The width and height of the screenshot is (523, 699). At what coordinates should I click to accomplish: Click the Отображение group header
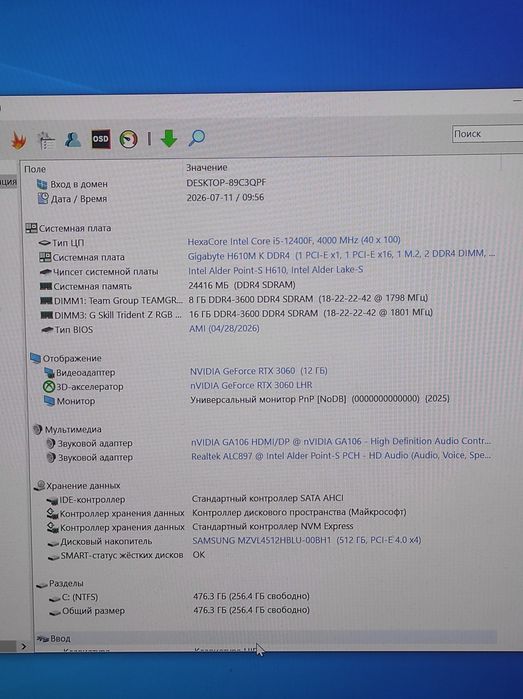pyautogui.click(x=66, y=358)
